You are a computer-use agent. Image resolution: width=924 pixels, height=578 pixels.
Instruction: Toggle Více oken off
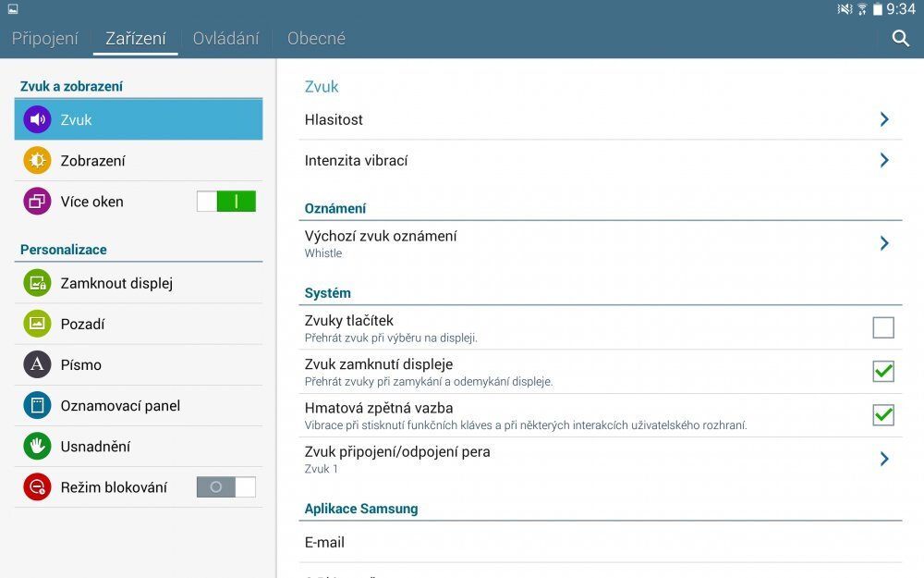[x=226, y=201]
